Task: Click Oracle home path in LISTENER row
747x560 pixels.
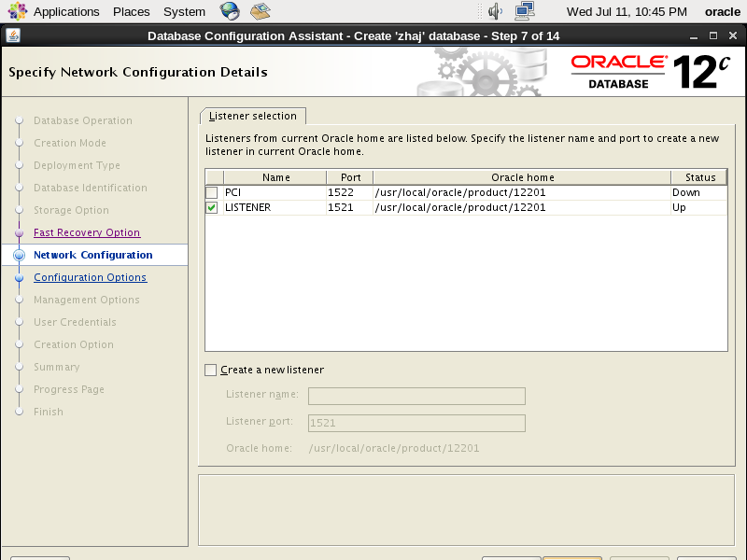Action: point(522,207)
